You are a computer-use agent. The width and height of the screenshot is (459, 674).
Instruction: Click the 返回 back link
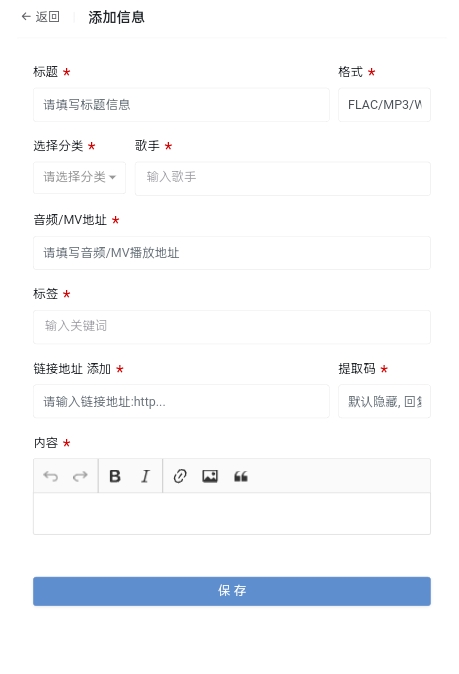pos(47,17)
